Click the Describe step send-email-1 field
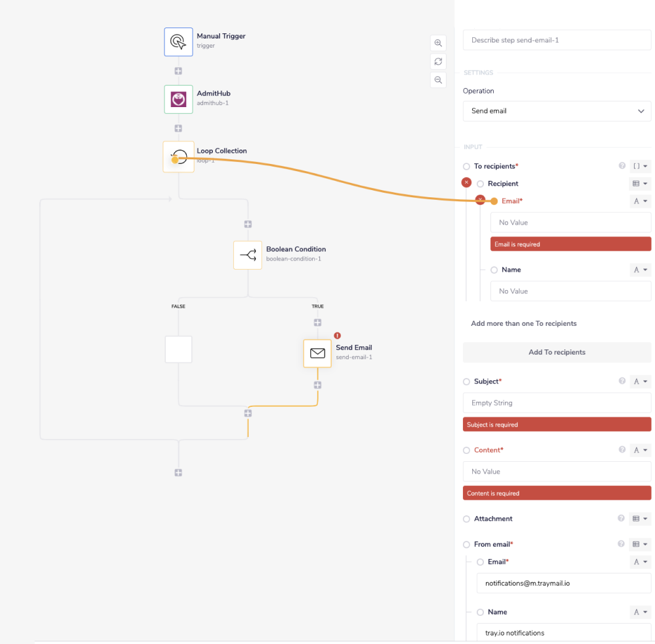This screenshot has width=655, height=644. [556, 40]
